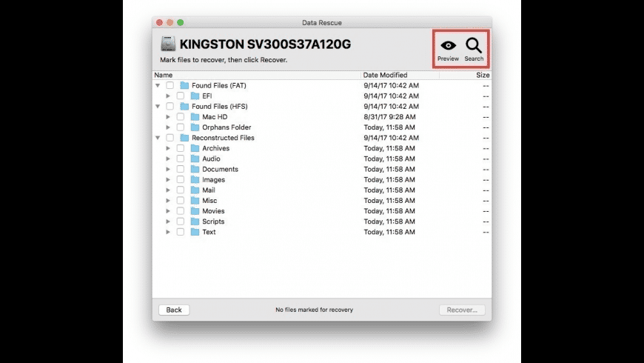Go back with the Back button
This screenshot has width=644, height=363.
click(x=174, y=310)
